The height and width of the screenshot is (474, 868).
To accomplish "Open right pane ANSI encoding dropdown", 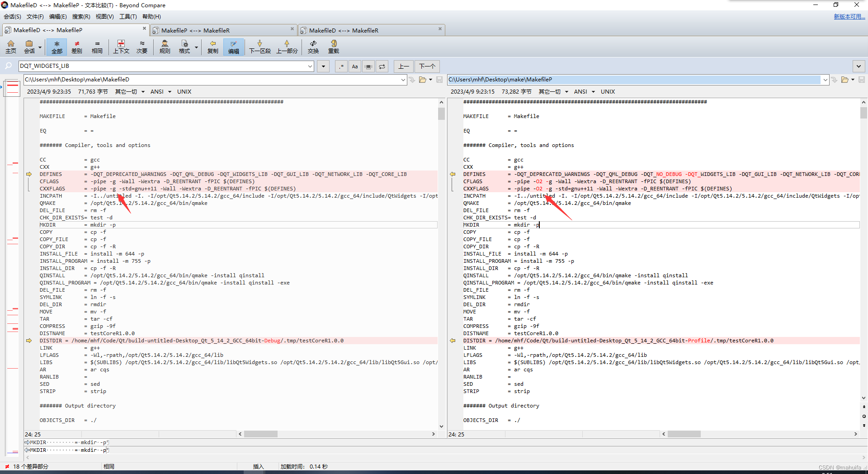I will click(x=585, y=92).
